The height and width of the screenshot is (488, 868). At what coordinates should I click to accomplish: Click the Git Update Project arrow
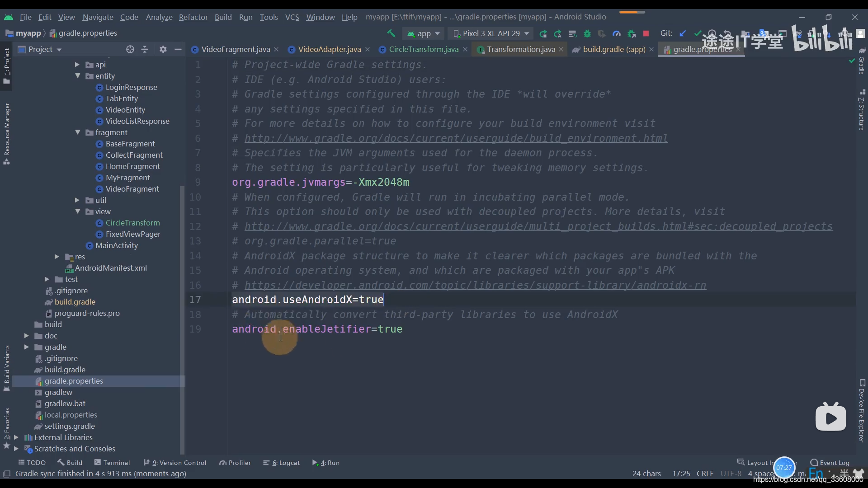pos(683,33)
